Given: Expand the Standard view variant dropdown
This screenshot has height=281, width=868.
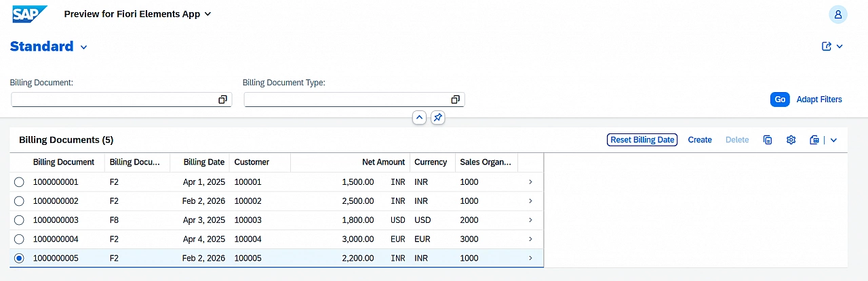Looking at the screenshot, I should [x=84, y=47].
